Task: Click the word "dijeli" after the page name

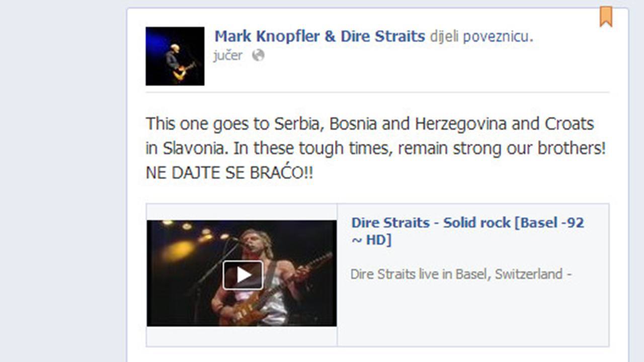Action: pos(444,37)
